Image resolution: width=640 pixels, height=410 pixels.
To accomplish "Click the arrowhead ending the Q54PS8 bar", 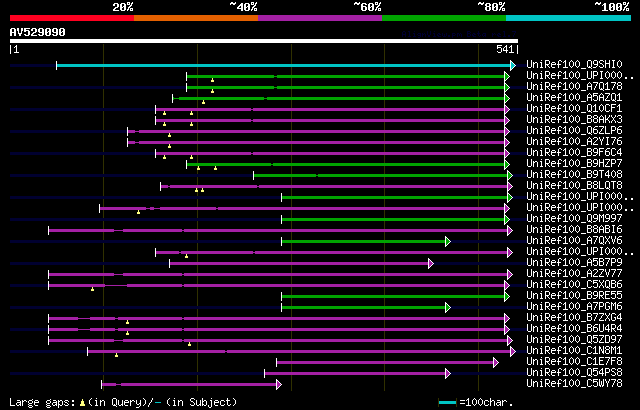I will (x=448, y=374).
